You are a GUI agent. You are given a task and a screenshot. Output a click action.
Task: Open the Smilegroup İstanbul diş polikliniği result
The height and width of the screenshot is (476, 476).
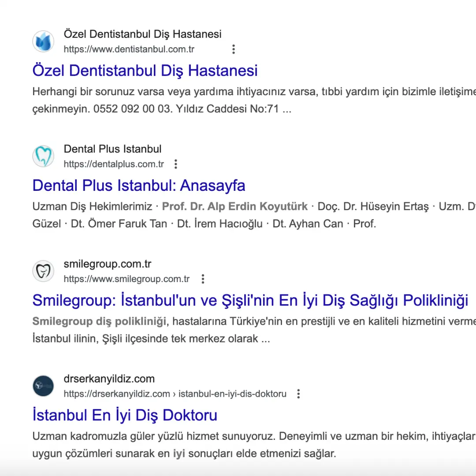coord(250,300)
